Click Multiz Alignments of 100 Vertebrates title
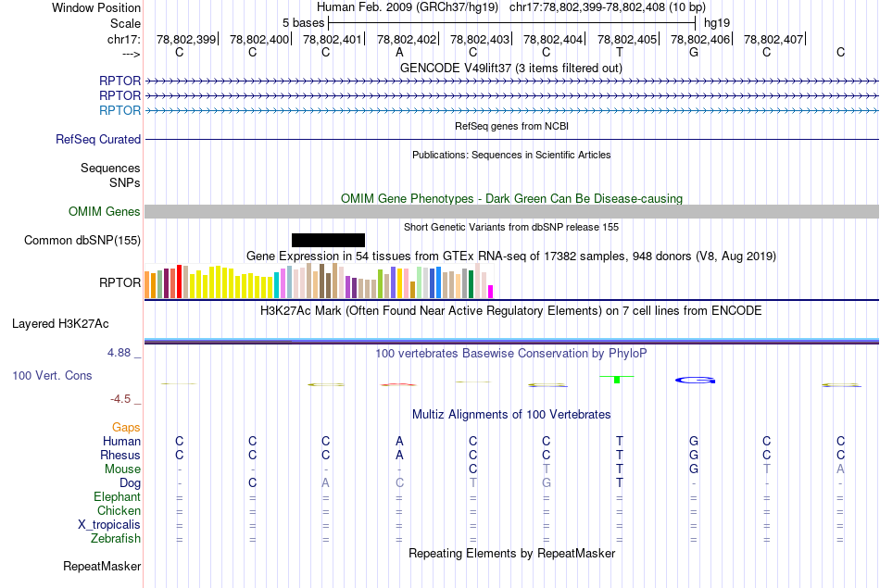The image size is (880, 588). pyautogui.click(x=511, y=415)
